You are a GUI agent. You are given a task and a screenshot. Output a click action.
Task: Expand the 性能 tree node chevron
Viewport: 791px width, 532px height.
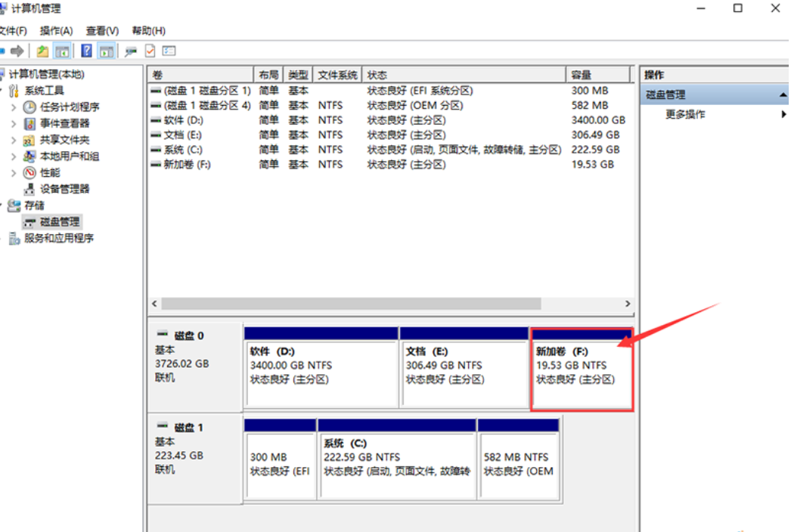pyautogui.click(x=14, y=173)
